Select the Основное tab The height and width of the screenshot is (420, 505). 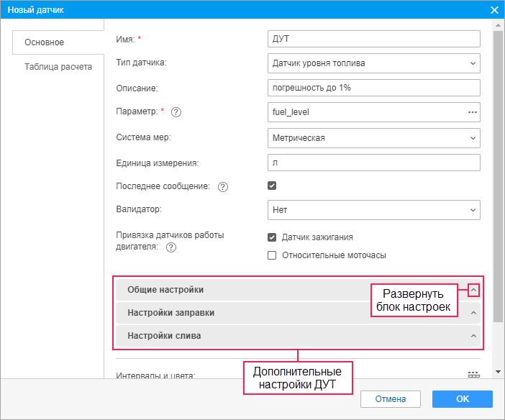(x=45, y=42)
